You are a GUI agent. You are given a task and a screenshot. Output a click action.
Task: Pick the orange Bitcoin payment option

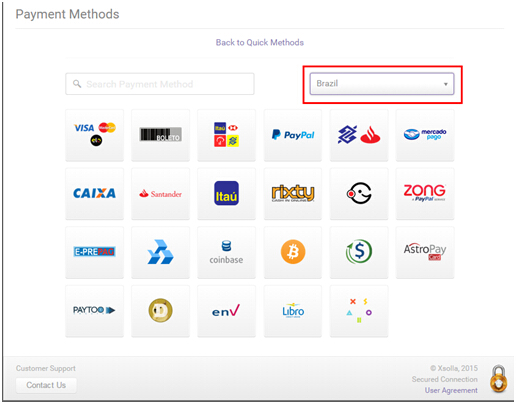pyautogui.click(x=293, y=252)
